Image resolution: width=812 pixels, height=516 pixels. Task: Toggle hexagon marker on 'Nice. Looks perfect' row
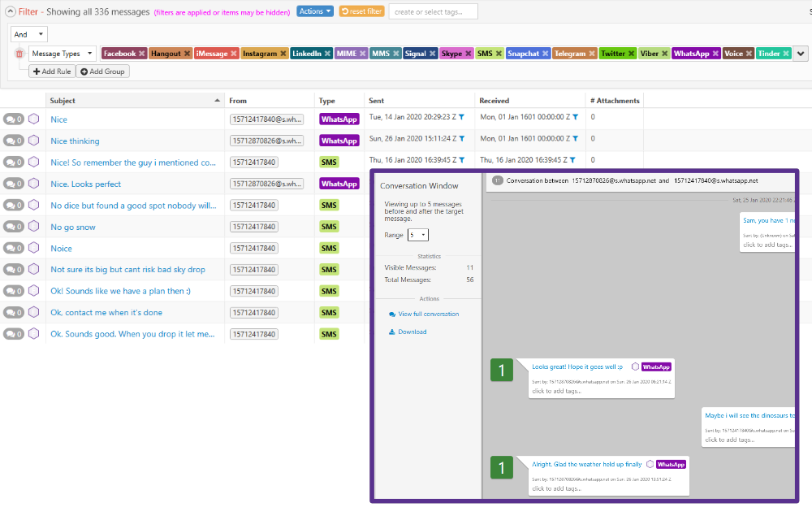point(33,184)
